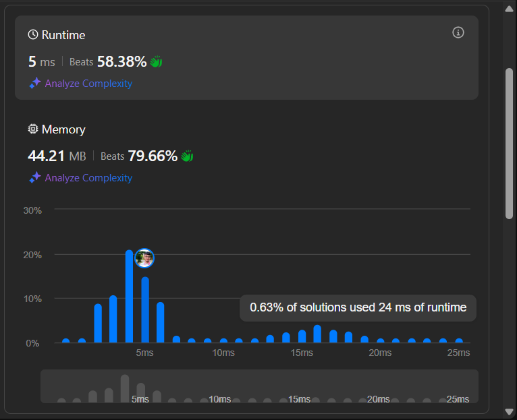
Task: Click the 44.21 MB memory value
Action: [57, 156]
